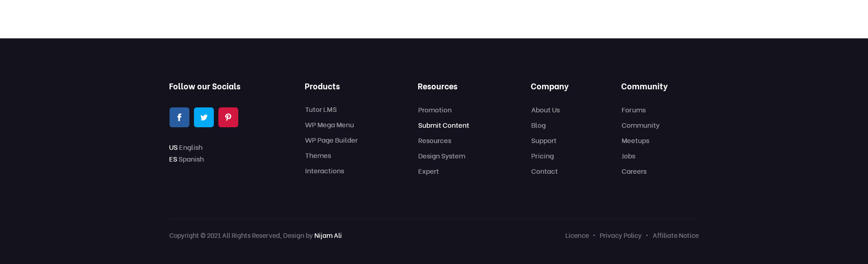Visit the Forums community link
This screenshot has width=868, height=264.
point(633,110)
